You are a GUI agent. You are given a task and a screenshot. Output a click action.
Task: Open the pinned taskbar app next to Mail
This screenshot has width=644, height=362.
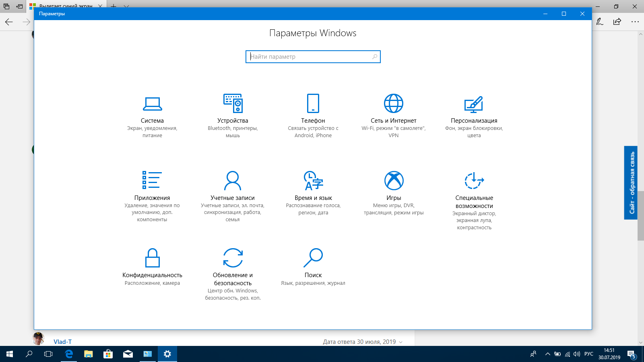[148, 354]
